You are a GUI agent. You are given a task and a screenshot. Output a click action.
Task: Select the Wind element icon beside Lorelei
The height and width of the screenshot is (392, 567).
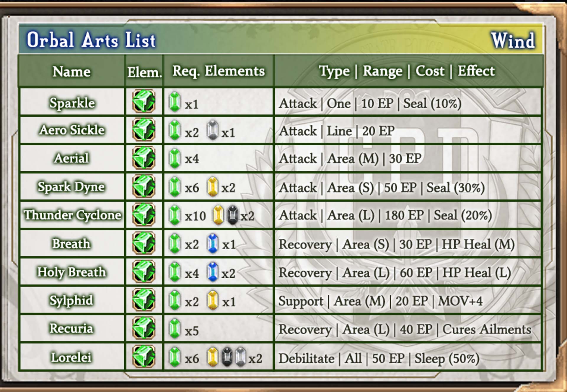click(144, 357)
